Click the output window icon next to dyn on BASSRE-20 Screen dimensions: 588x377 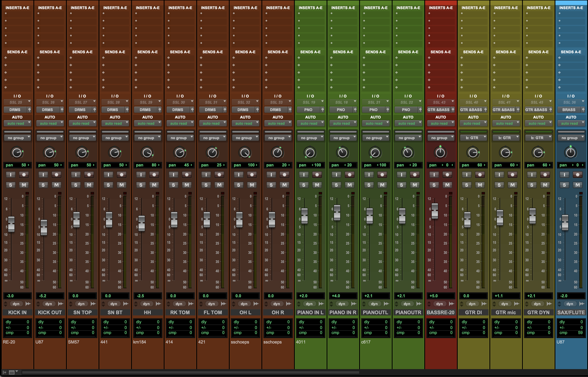(452, 304)
